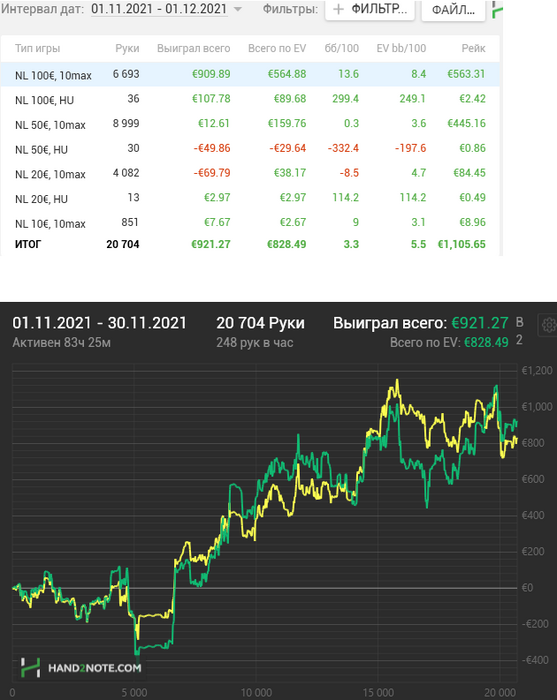Click the Всего по EV value €828.49
The image size is (557, 700).
click(486, 342)
